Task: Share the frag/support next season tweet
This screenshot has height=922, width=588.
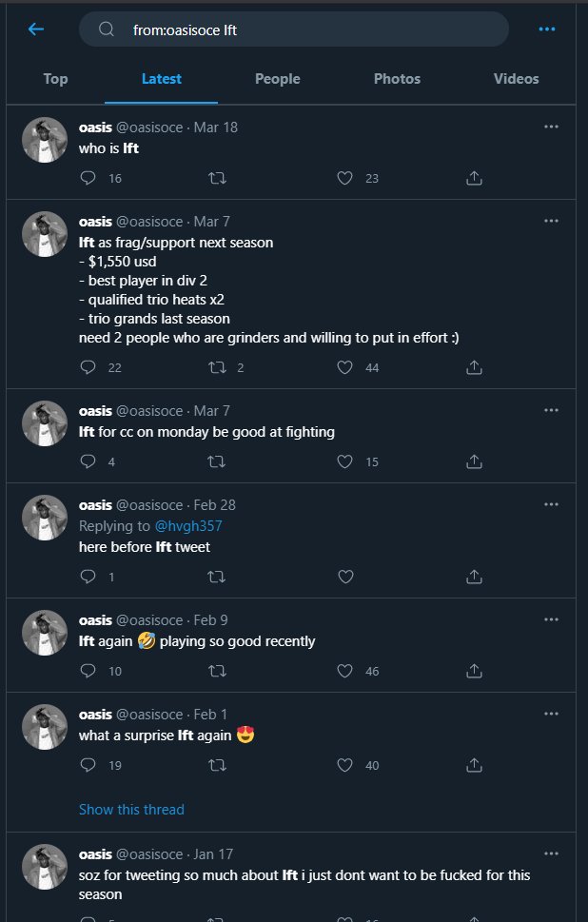Action: tap(474, 367)
